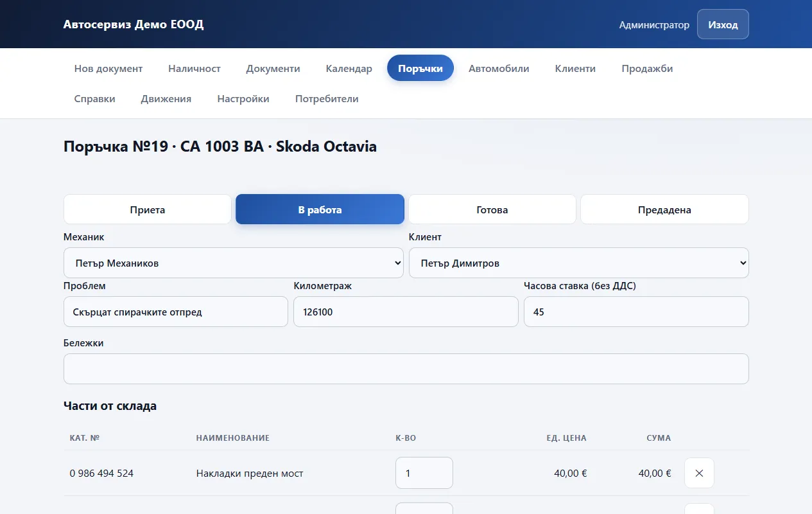Set order status to Предадена
The height and width of the screenshot is (514, 812).
(664, 209)
